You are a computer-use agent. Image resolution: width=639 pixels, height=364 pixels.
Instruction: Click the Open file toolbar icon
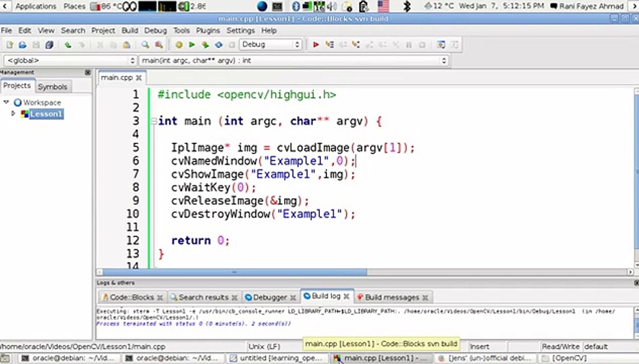22,44
